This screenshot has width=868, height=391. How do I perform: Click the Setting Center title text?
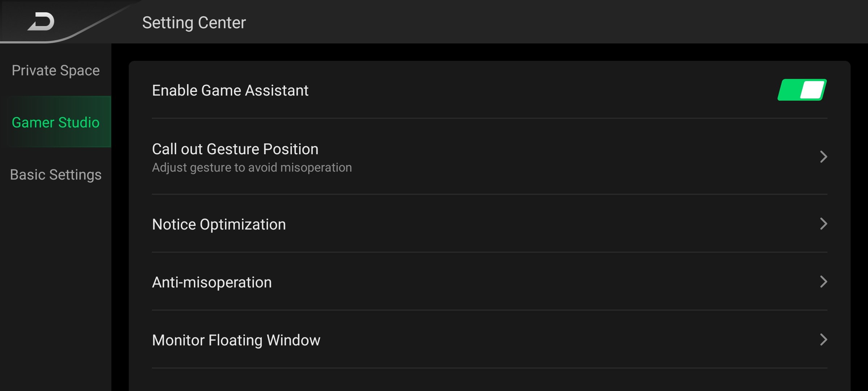(194, 22)
